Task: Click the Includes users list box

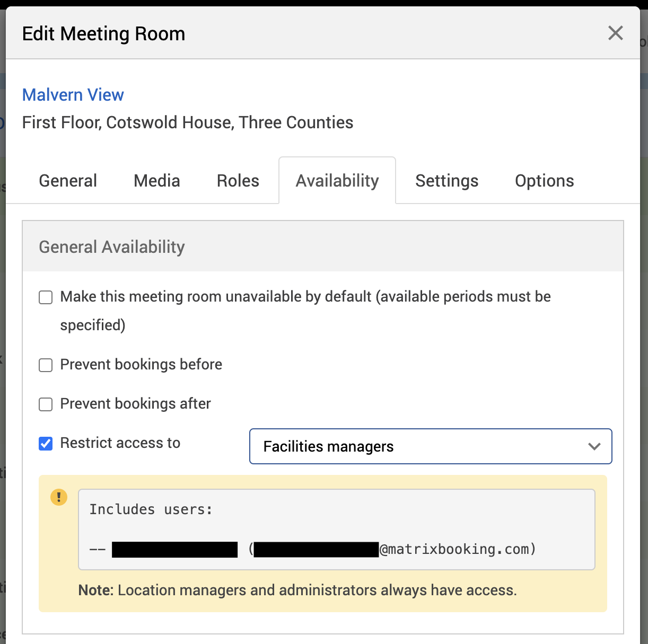Action: click(x=336, y=529)
